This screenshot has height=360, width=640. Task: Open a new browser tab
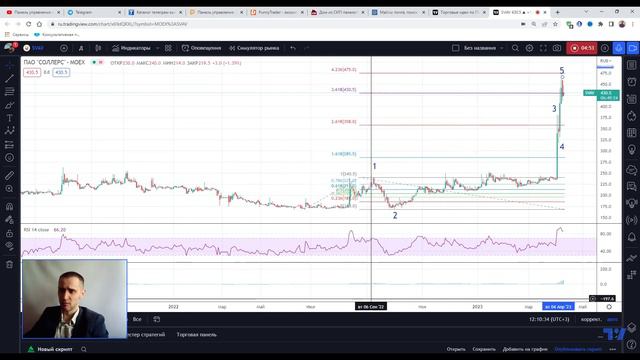pos(558,12)
